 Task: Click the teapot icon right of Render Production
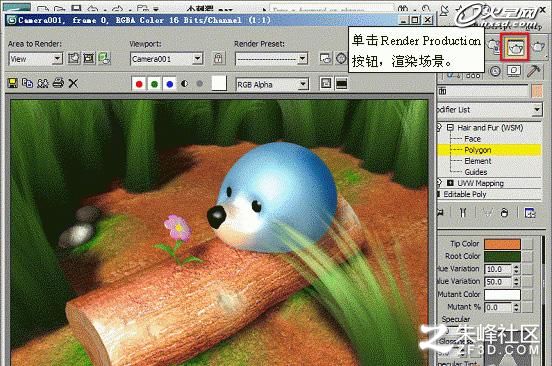538,46
